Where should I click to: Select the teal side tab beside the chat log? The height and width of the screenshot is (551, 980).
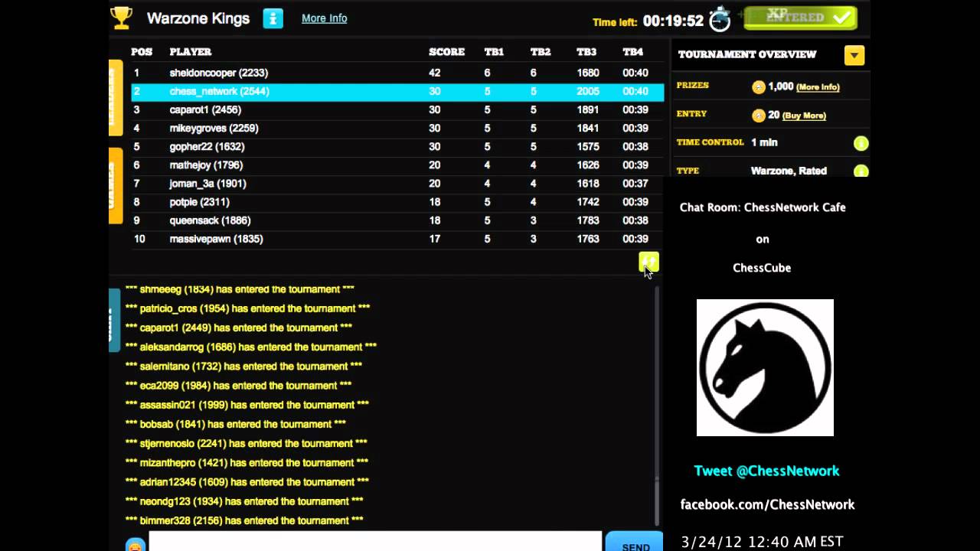114,320
